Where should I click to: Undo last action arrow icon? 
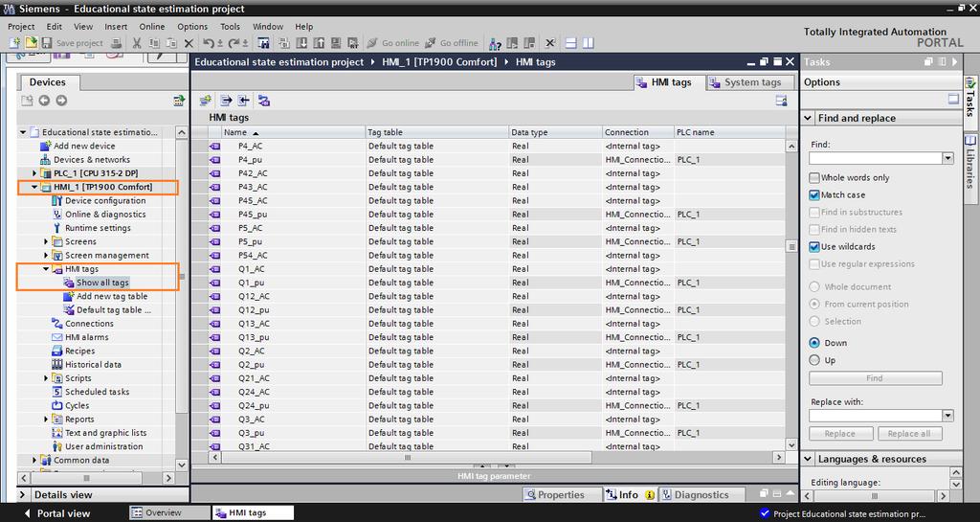pyautogui.click(x=208, y=43)
